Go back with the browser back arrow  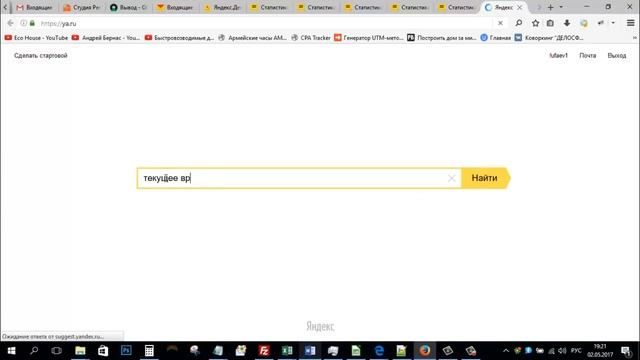pyautogui.click(x=11, y=23)
